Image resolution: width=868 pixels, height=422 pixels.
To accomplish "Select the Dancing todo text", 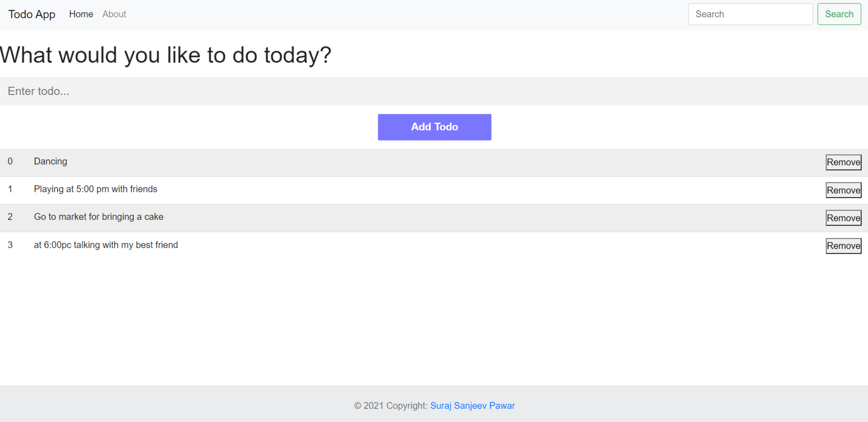I will pos(51,162).
